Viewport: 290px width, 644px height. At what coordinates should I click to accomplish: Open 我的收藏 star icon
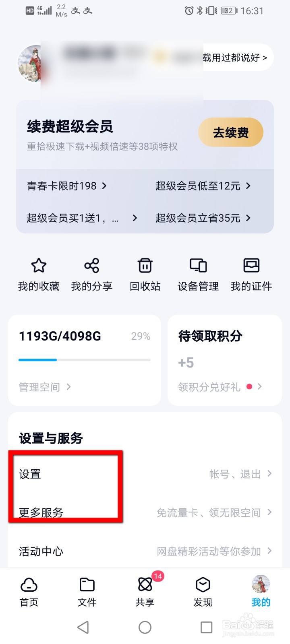tap(39, 266)
